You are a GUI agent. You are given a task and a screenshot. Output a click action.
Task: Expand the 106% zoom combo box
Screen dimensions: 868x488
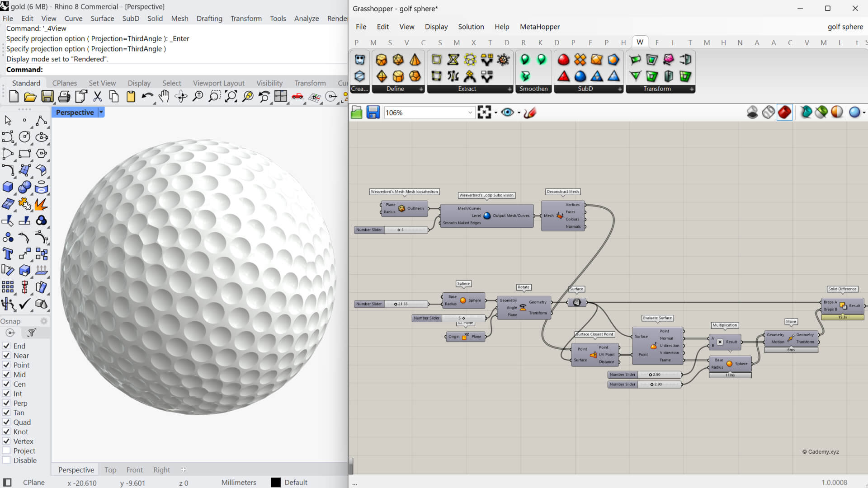(x=470, y=113)
